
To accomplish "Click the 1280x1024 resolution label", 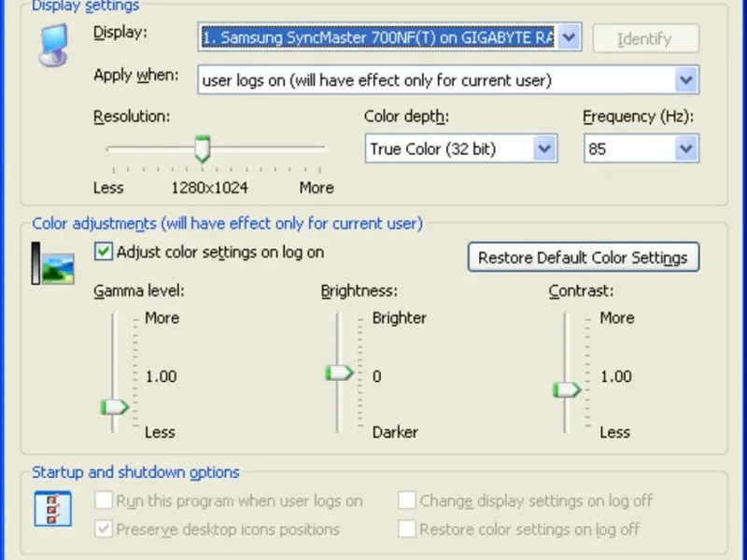I will [x=209, y=188].
